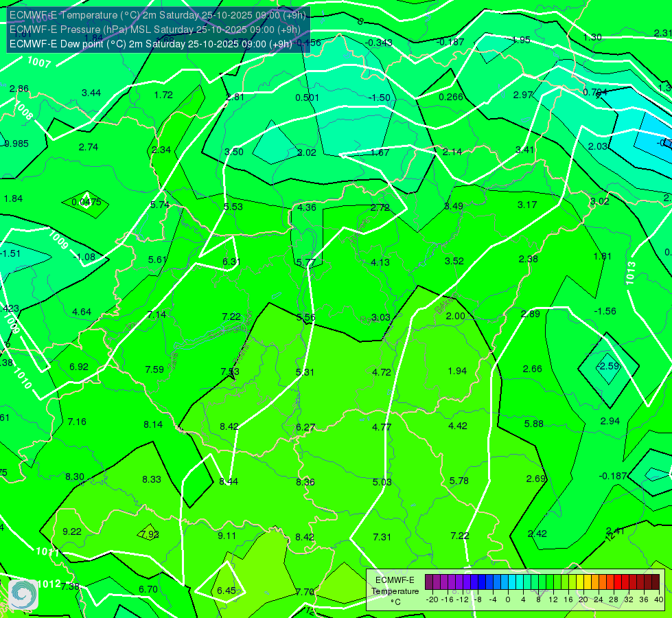Click the grid value 3.17
Viewport: 672px width, 618px height.
click(527, 205)
